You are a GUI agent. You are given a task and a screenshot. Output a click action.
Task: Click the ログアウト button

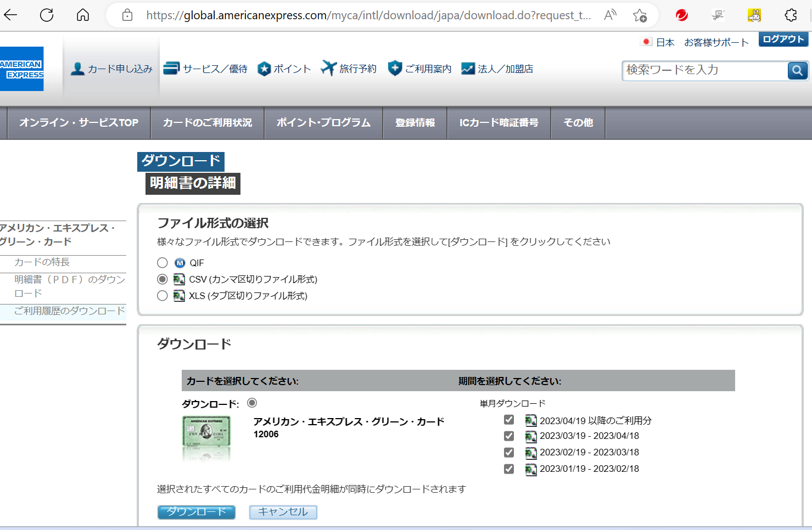[783, 40]
